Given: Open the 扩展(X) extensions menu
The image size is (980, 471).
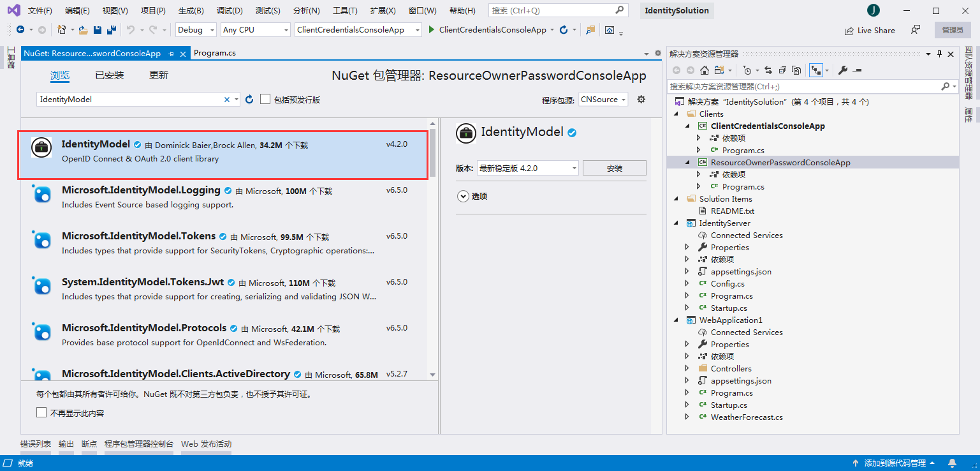Looking at the screenshot, I should tap(383, 11).
